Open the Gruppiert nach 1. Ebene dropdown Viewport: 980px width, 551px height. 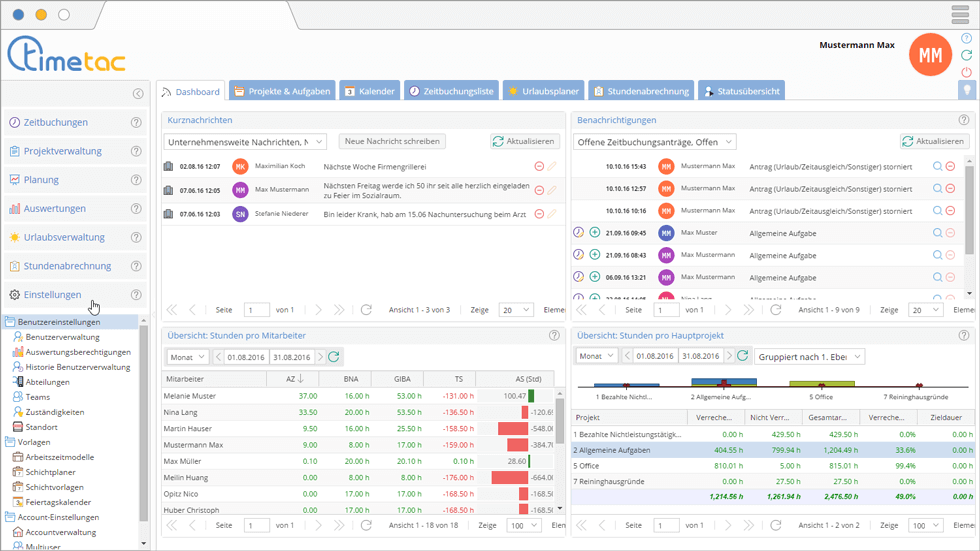(810, 357)
